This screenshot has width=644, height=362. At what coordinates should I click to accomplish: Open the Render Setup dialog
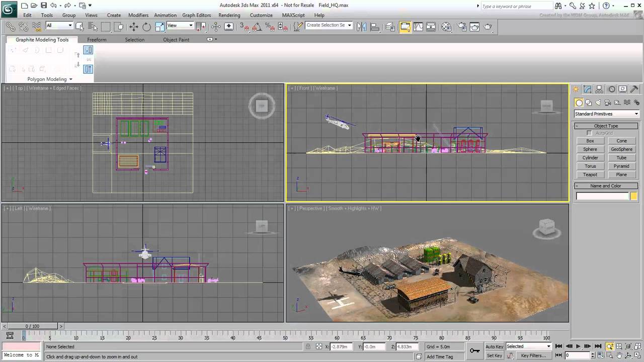pyautogui.click(x=462, y=27)
